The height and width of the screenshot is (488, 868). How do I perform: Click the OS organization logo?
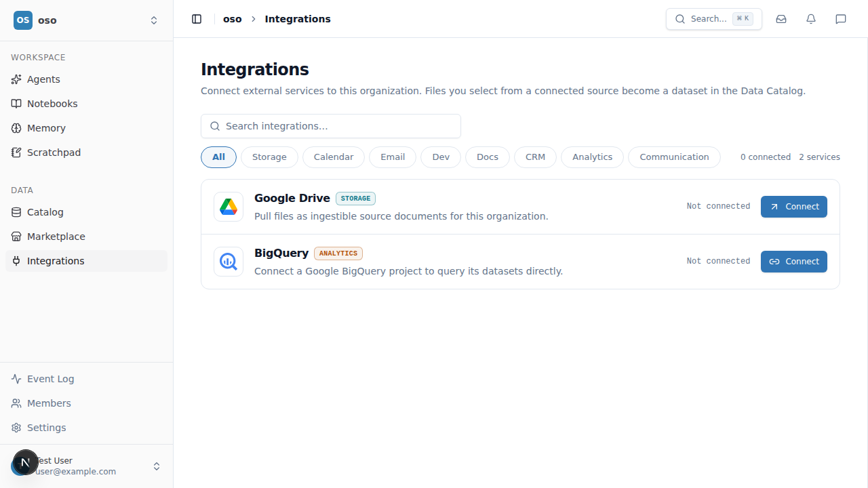(23, 20)
